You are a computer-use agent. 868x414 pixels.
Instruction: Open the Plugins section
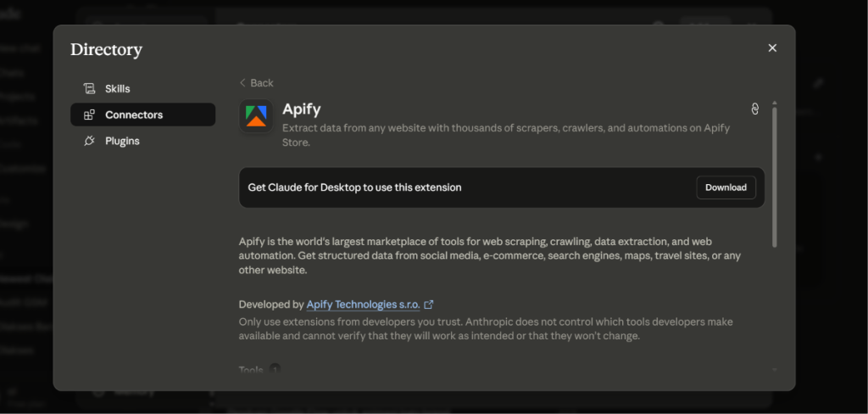(142, 141)
